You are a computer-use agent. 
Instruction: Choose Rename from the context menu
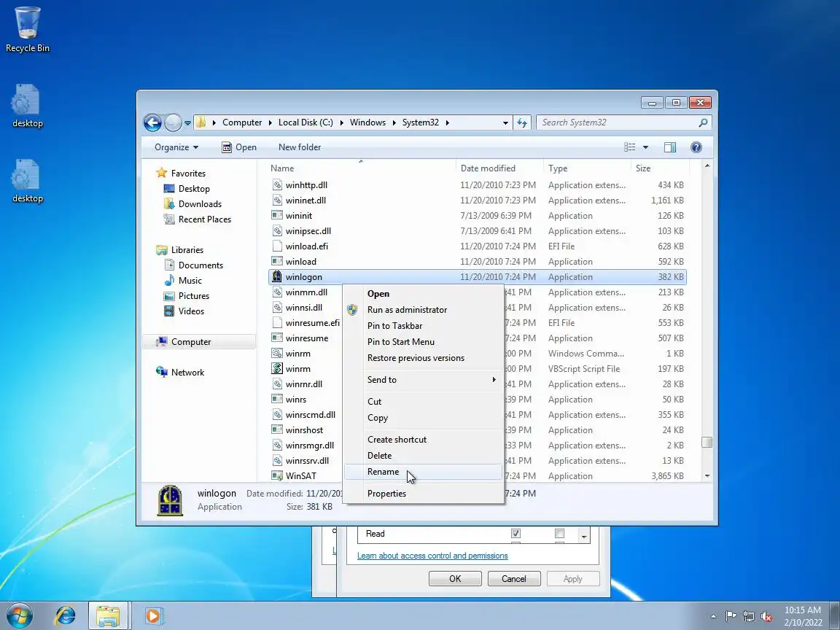click(x=423, y=472)
